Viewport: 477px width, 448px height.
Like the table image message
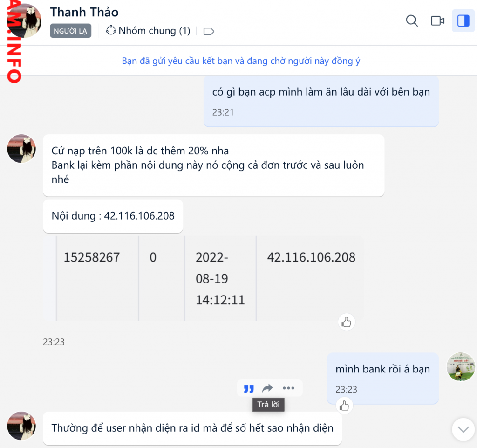tap(346, 322)
